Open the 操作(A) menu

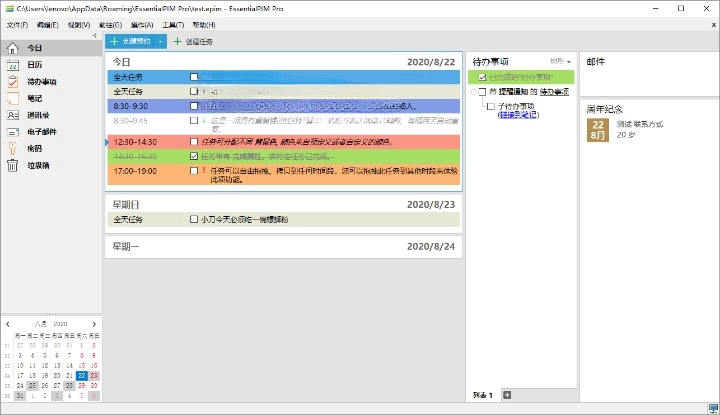tap(142, 25)
